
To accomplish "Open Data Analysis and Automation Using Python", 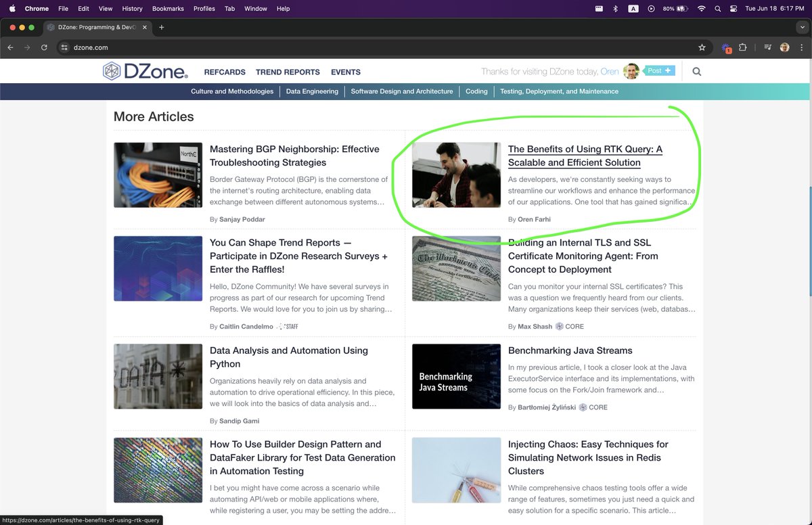I will [x=289, y=357].
